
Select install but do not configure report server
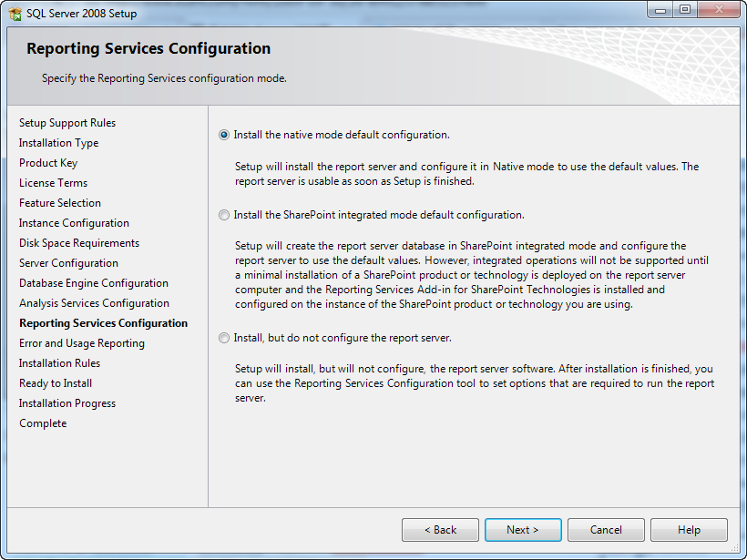click(x=223, y=338)
